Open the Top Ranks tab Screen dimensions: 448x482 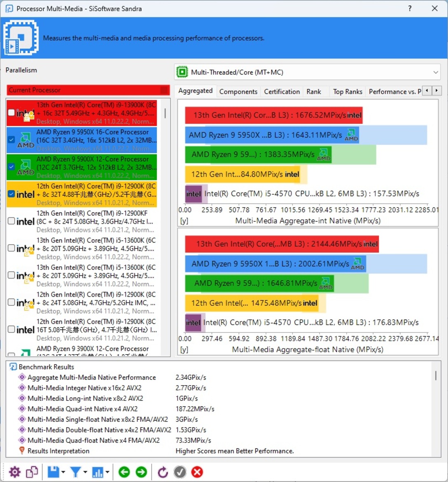[x=348, y=91]
